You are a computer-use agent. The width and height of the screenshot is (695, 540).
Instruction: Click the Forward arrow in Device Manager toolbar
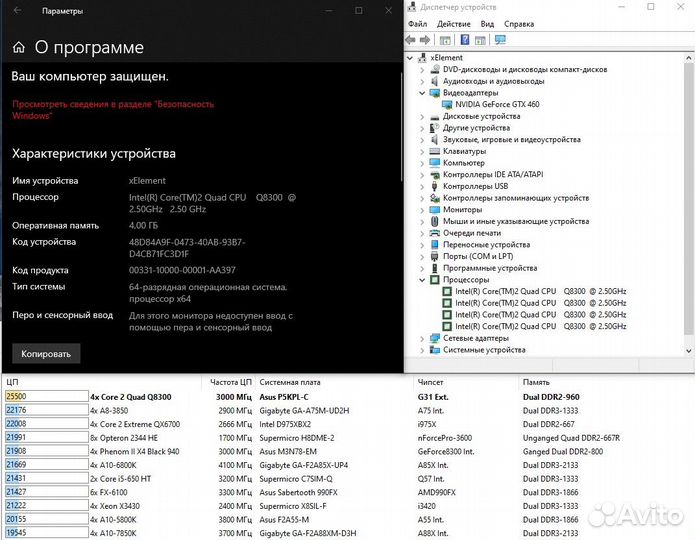(x=425, y=40)
